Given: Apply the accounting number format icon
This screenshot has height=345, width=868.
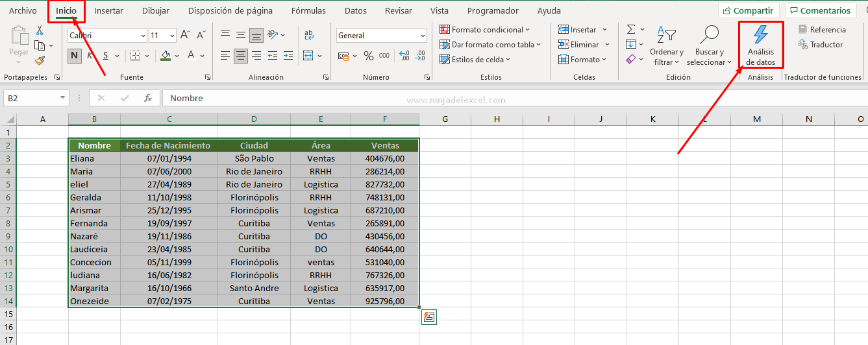Looking at the screenshot, I should click(343, 56).
